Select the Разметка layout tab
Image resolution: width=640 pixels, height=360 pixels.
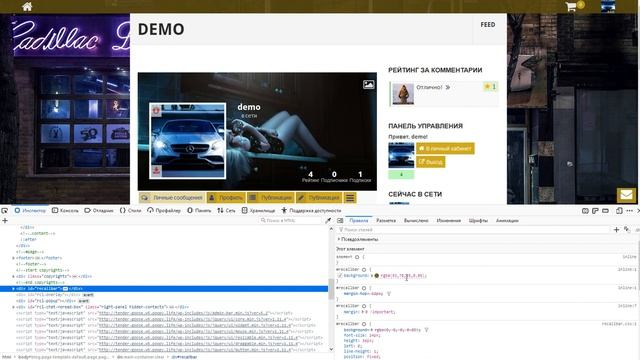[386, 220]
